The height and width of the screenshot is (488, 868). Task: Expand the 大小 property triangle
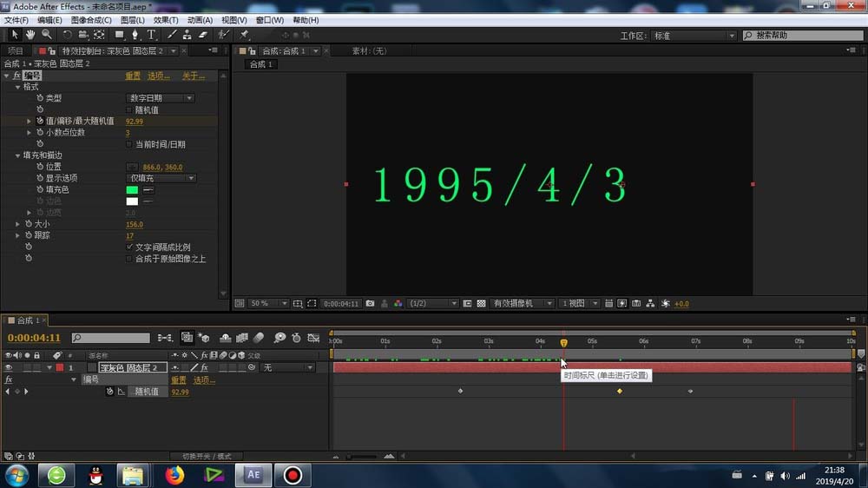click(x=18, y=224)
